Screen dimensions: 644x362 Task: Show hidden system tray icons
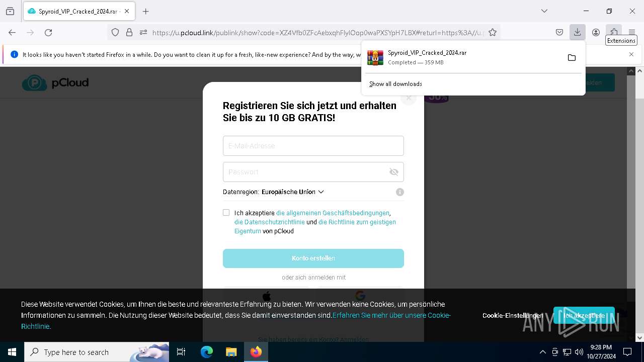pyautogui.click(x=542, y=352)
